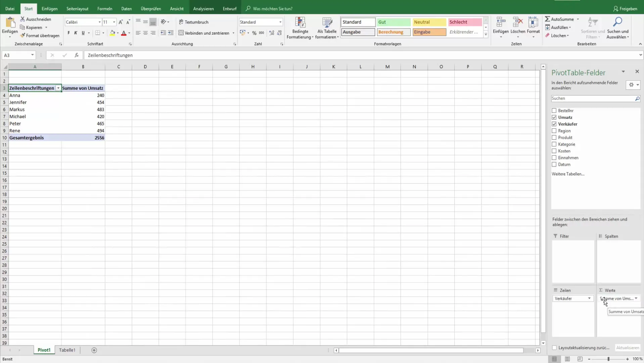Screen dimensions: 644x363
Task: Open the Formeln ribbon tab
Action: 105,8
